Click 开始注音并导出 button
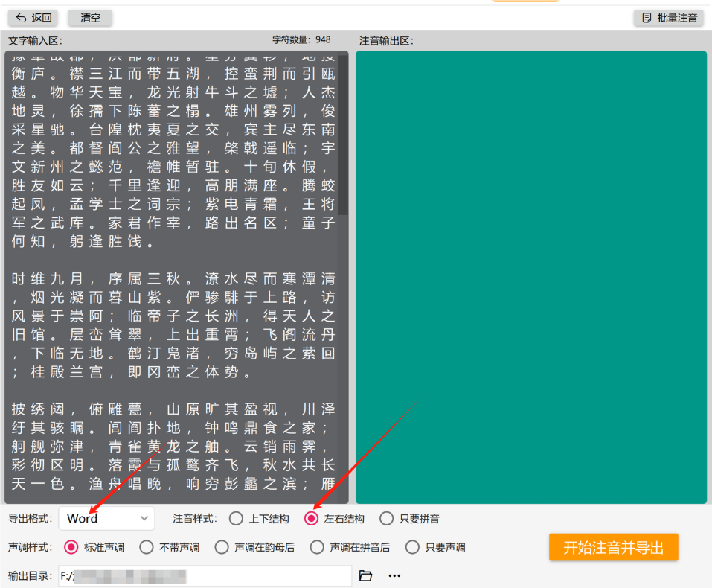 (614, 547)
